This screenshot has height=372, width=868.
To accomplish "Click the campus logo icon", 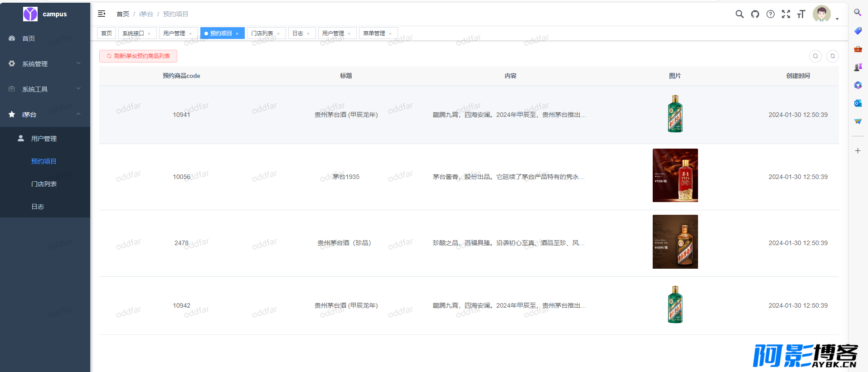I will click(30, 14).
